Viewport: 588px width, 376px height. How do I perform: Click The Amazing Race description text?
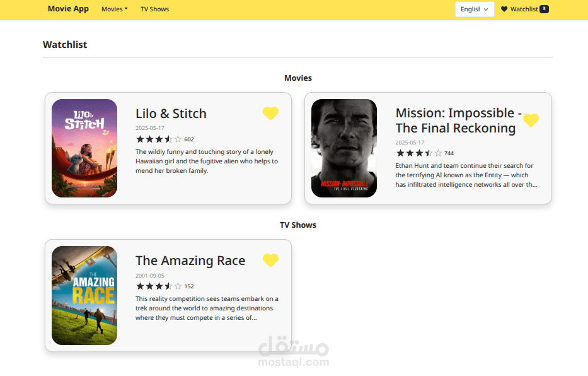click(x=207, y=308)
